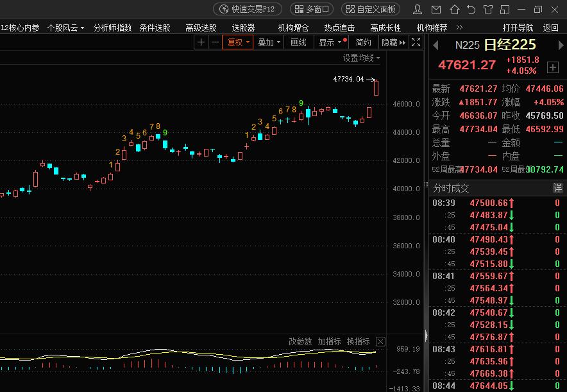The width and height of the screenshot is (567, 392).
Task: Open 热点追击 menu item
Action: 339,28
